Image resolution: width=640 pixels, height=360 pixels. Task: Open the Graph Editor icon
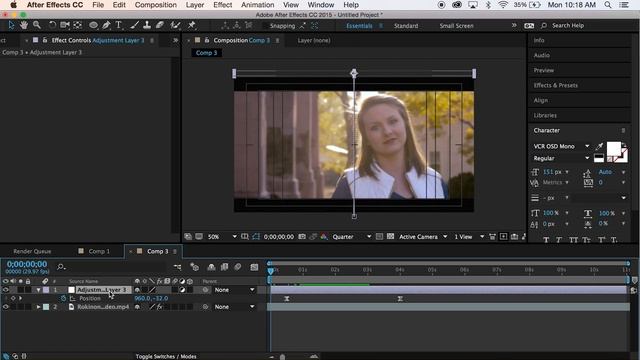tap(254, 267)
